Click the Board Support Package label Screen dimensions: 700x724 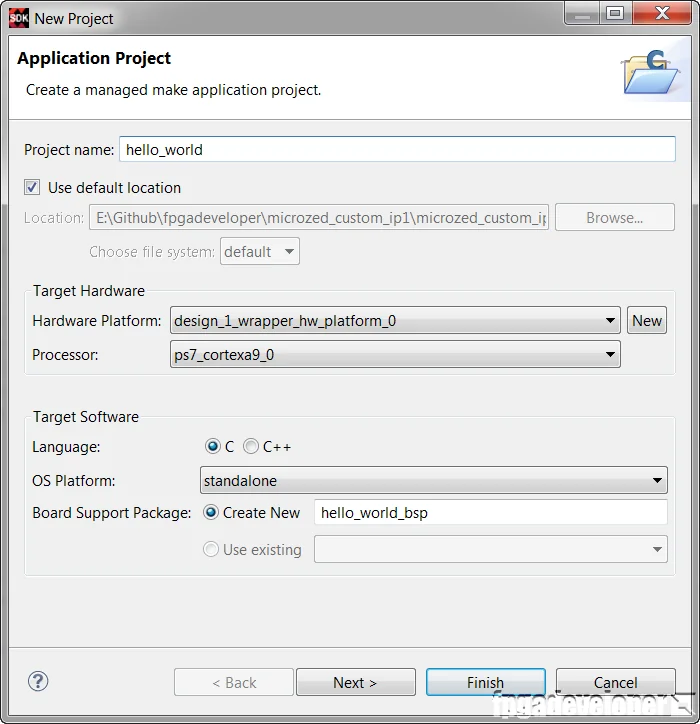point(112,513)
